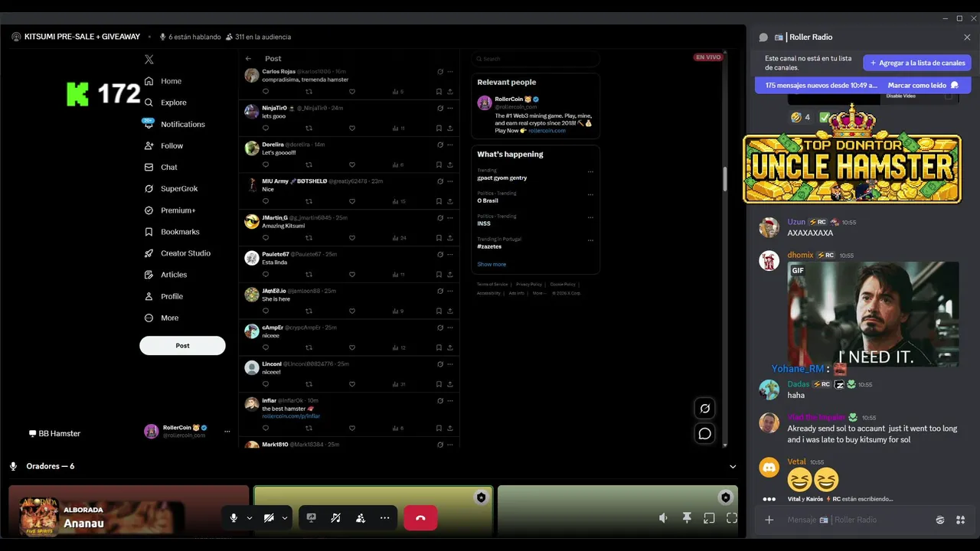Image resolution: width=980 pixels, height=551 pixels.
Task: Click the Creator Studio rocket icon
Action: pyautogui.click(x=149, y=253)
